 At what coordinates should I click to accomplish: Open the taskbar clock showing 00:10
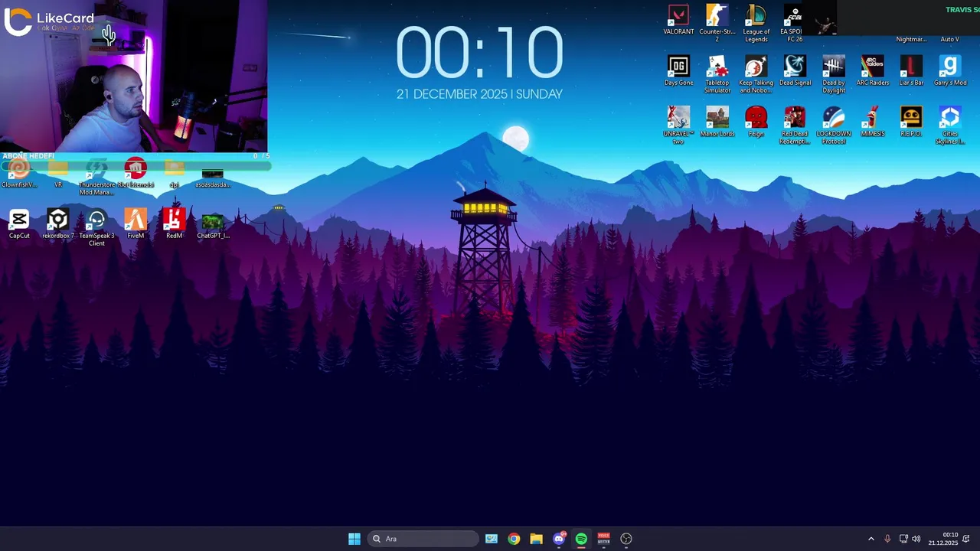pos(943,539)
